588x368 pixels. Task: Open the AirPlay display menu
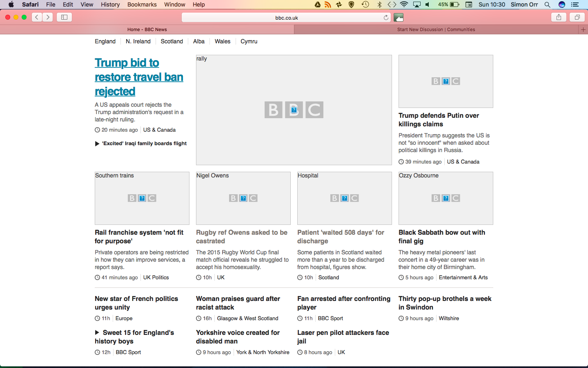pyautogui.click(x=417, y=4)
